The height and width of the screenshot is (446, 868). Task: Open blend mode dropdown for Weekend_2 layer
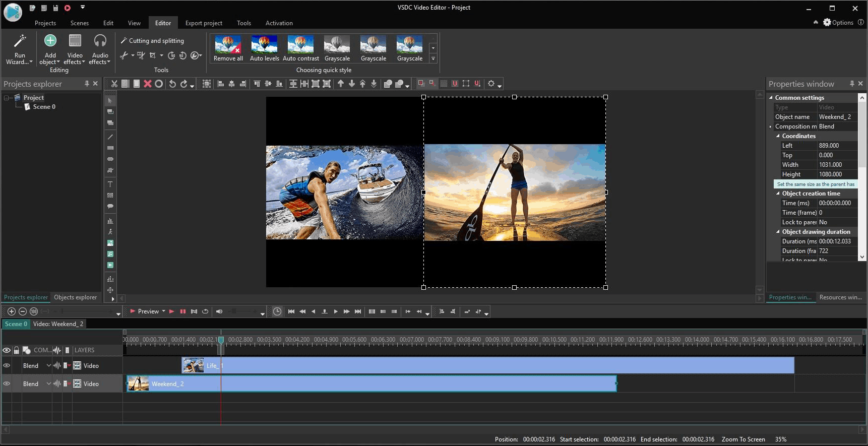point(48,384)
